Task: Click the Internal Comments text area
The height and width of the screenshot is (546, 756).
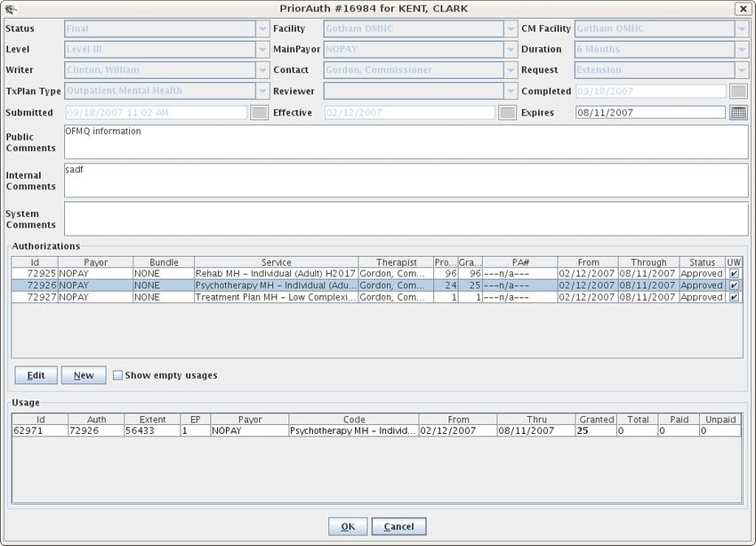Action: tap(406, 181)
